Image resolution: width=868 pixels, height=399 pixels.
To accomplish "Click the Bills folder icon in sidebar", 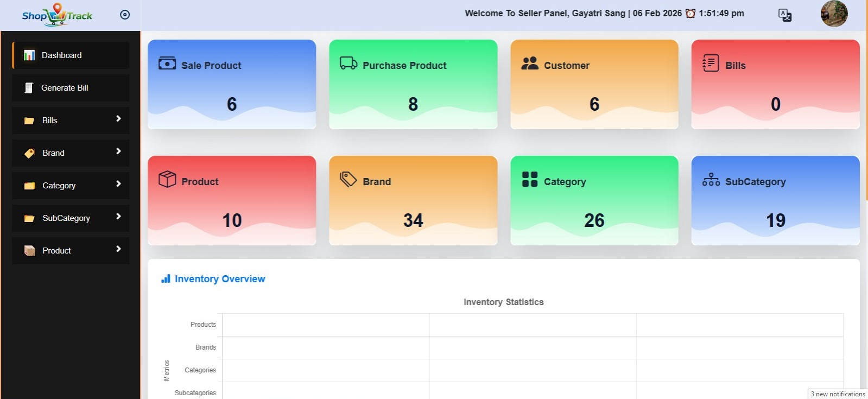I will tap(29, 121).
